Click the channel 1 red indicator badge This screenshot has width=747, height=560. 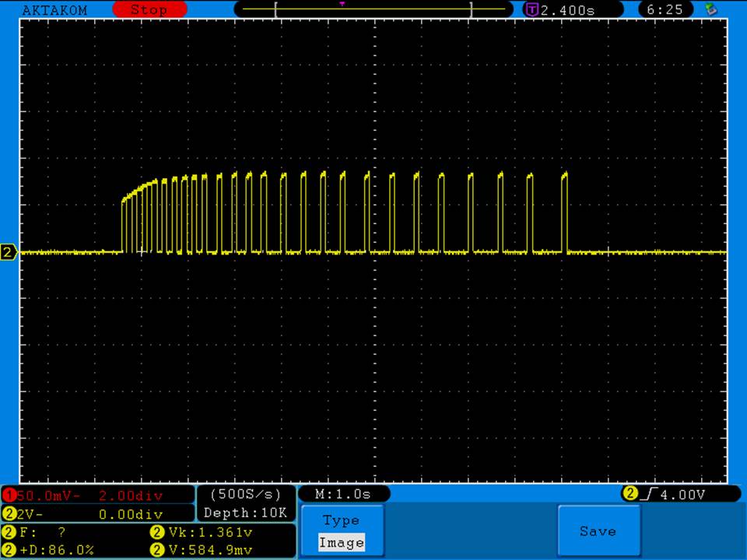9,495
